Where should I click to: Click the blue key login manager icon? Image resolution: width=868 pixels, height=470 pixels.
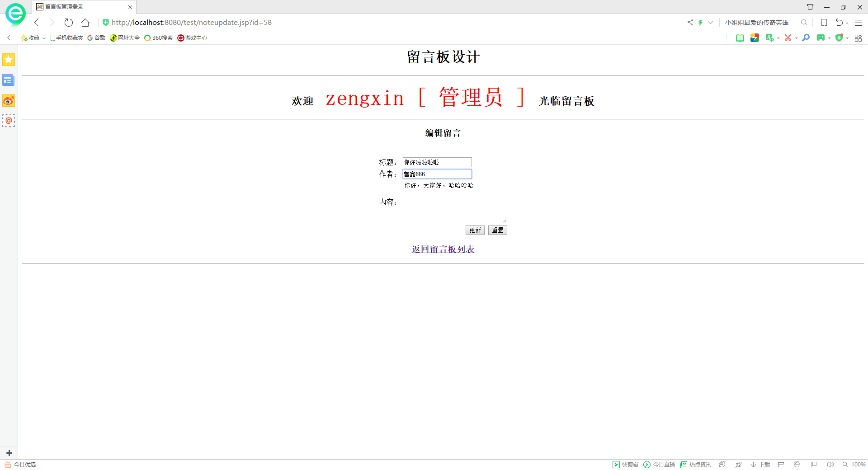806,38
